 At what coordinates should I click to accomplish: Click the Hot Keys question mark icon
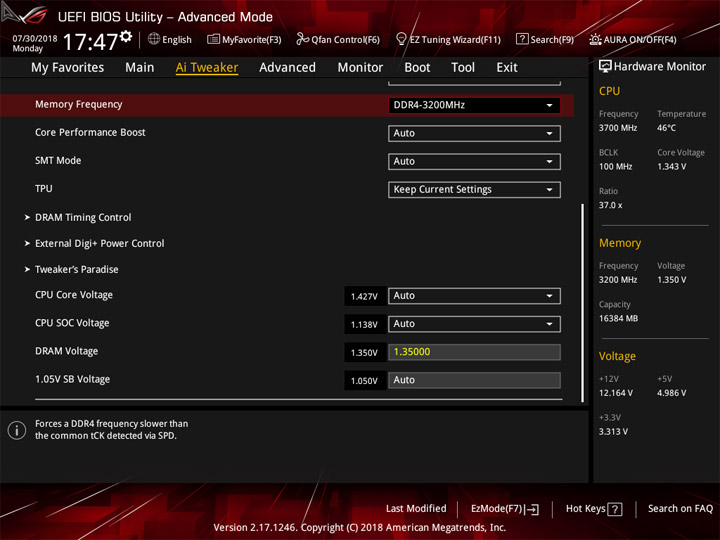614,509
